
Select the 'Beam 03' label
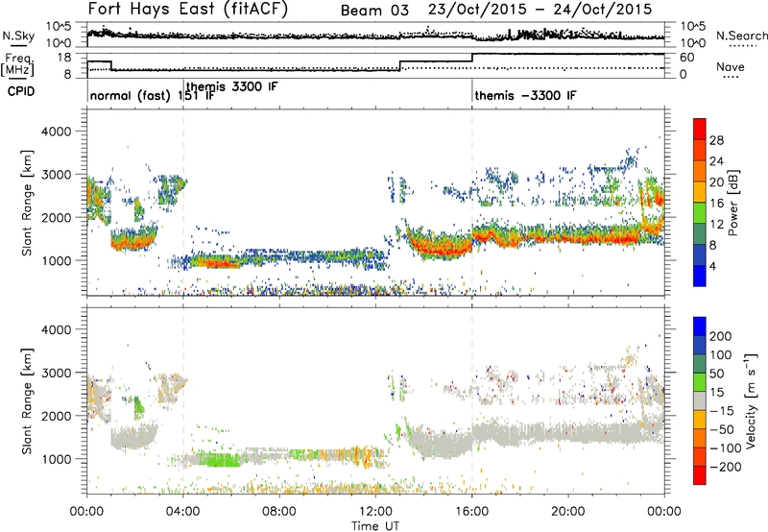click(374, 11)
